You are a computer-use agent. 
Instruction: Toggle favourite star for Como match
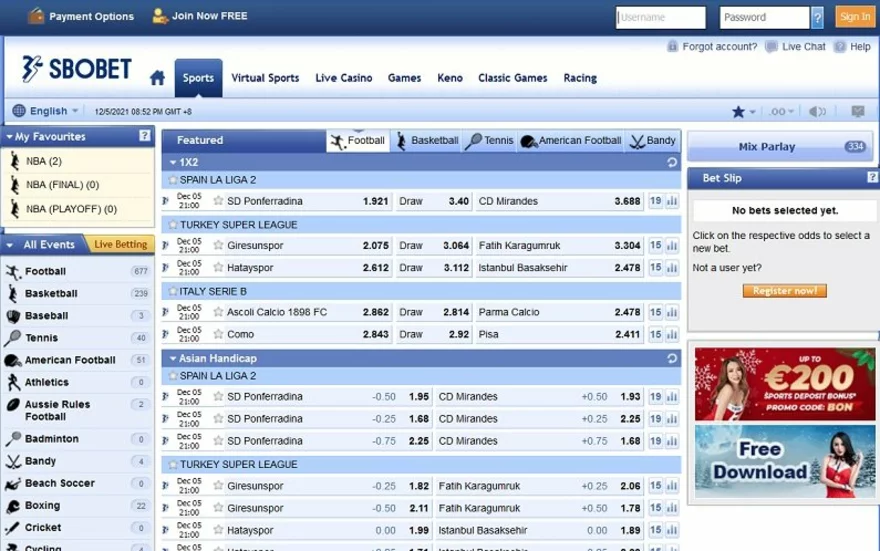218,334
